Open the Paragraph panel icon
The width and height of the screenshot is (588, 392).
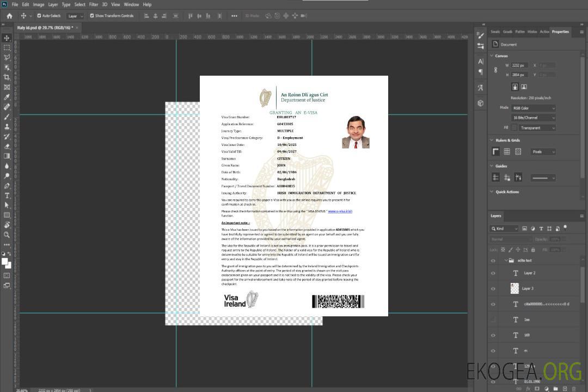(480, 72)
